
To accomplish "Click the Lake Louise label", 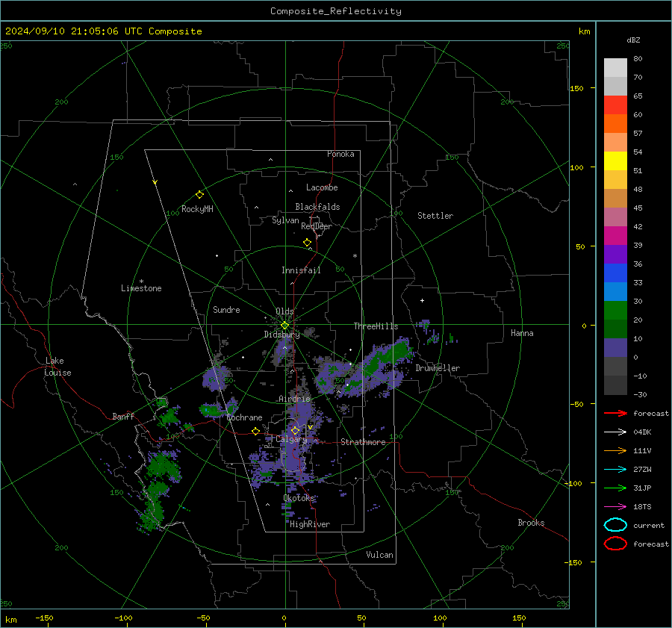I will pyautogui.click(x=57, y=367).
